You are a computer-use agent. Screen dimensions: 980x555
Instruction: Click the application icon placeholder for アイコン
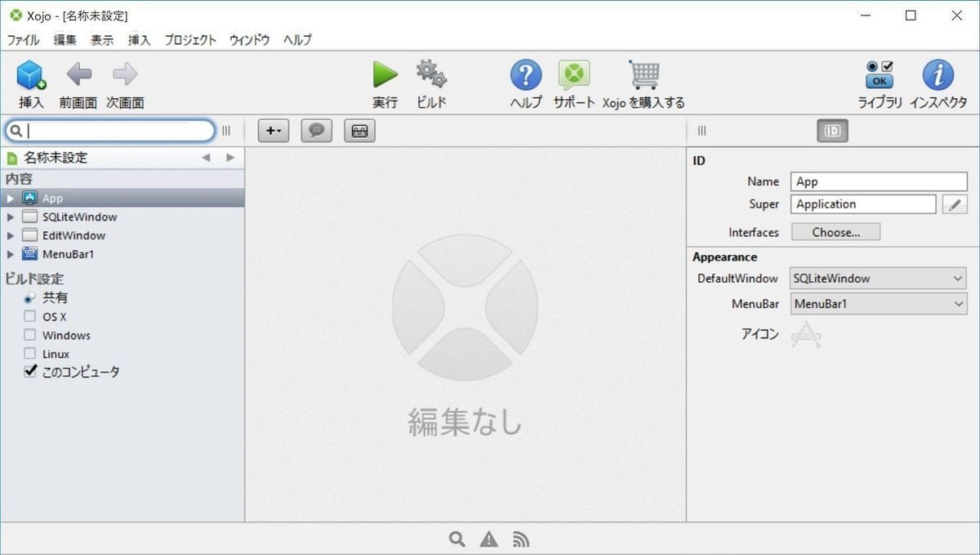pos(807,334)
